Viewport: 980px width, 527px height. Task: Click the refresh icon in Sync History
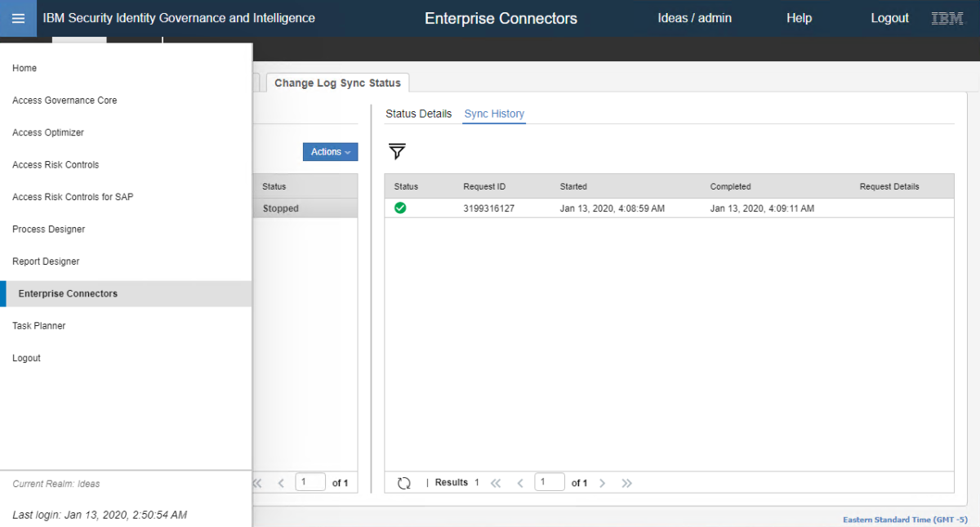403,483
